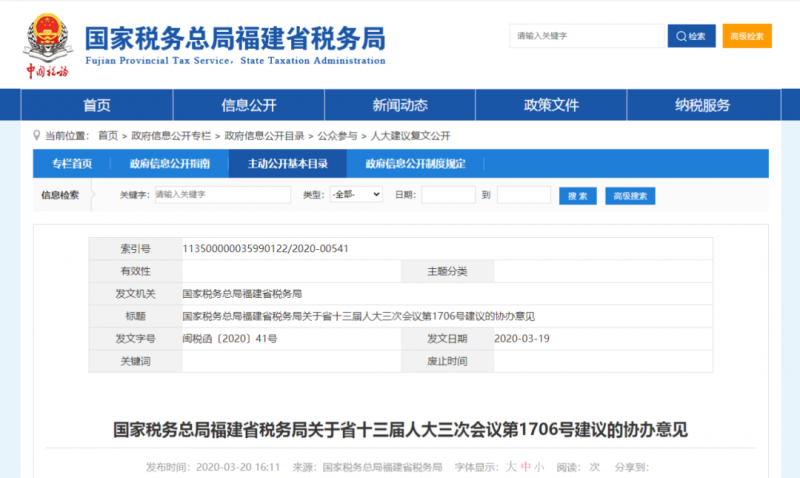This screenshot has height=478, width=800.
Task: Click the start date field after 日期
Action: click(447, 195)
